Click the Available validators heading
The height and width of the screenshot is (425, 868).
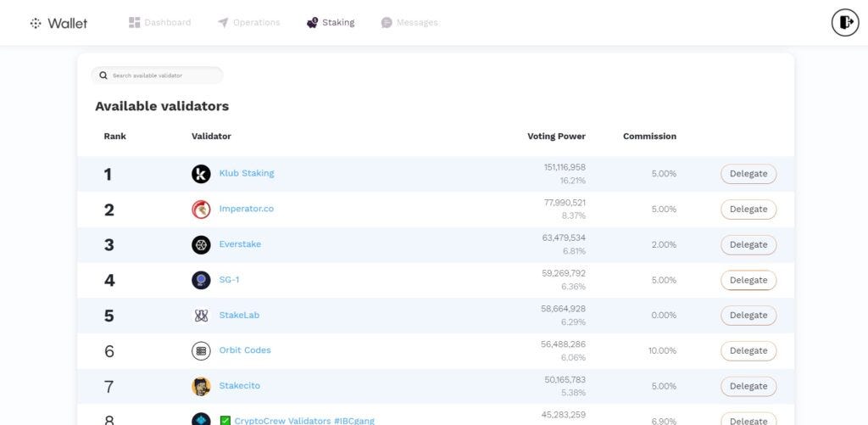[x=162, y=106]
